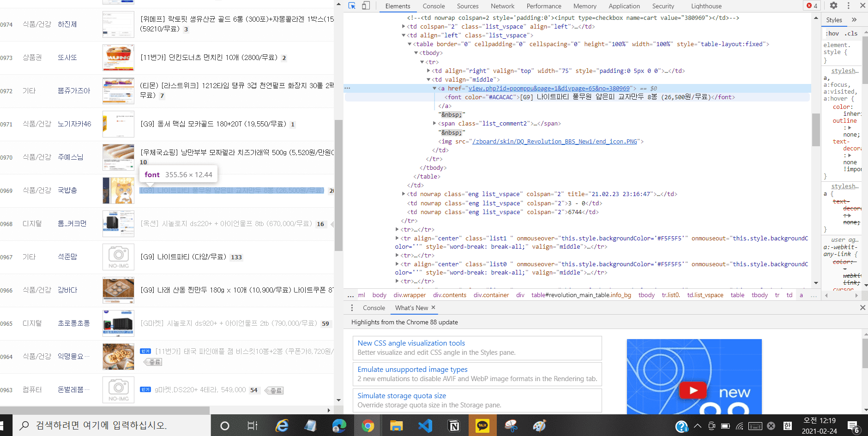This screenshot has width=868, height=436.
Task: Select the Styles pane tab
Action: coord(834,20)
